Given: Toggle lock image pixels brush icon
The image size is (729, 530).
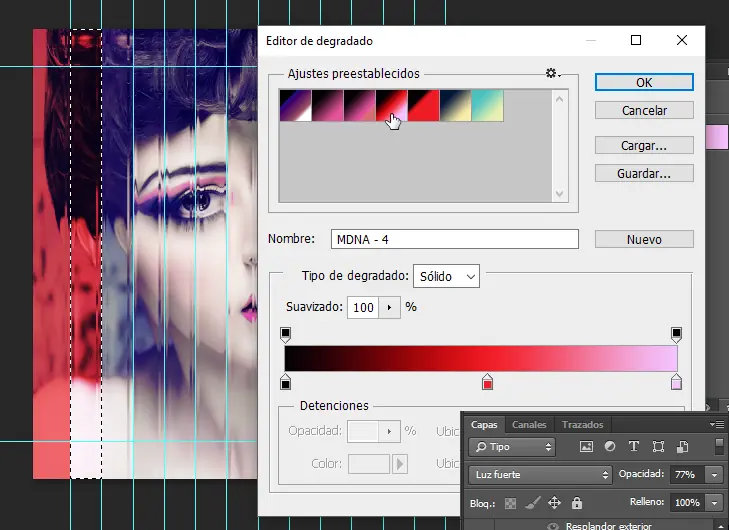Looking at the screenshot, I should [533, 502].
